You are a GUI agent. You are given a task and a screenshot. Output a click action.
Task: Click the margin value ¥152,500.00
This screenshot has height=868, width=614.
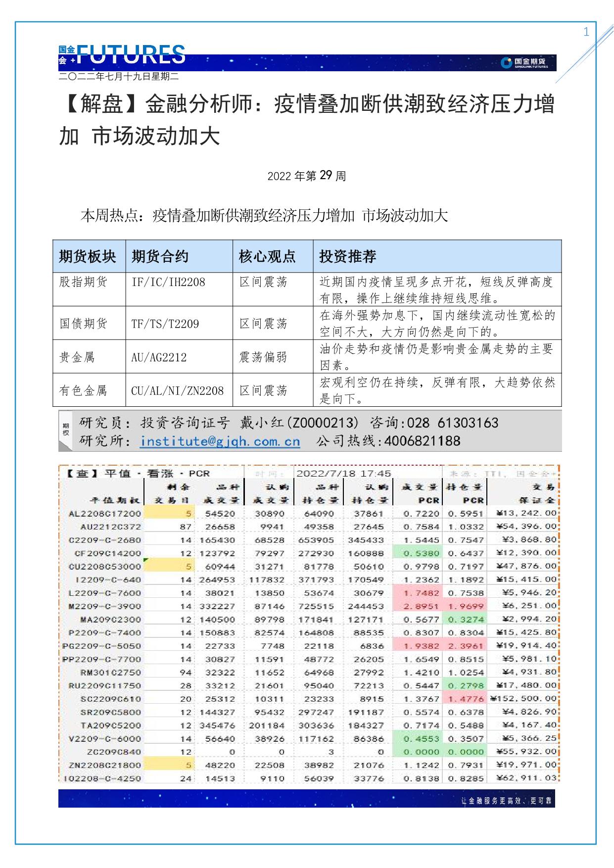(x=523, y=699)
